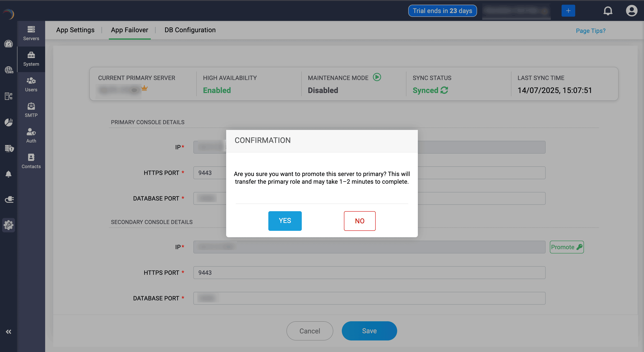Open the user profile avatar menu
The width and height of the screenshot is (644, 352).
click(631, 11)
